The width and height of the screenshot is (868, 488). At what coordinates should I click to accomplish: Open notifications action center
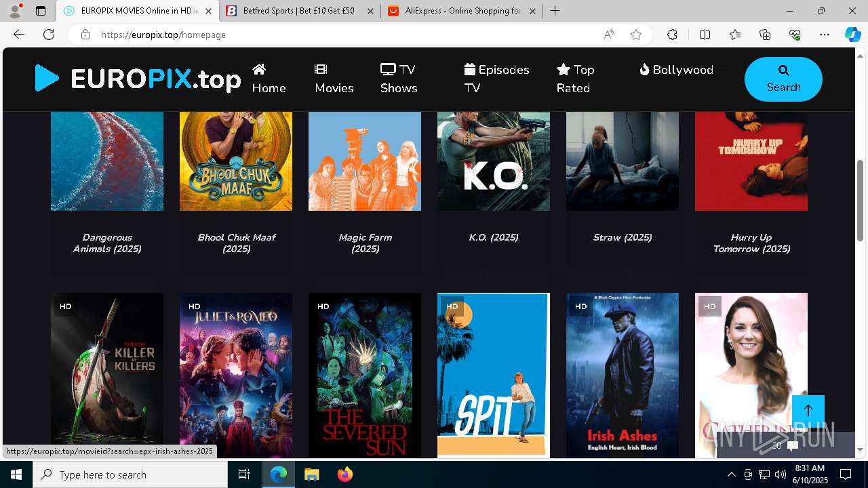click(846, 474)
